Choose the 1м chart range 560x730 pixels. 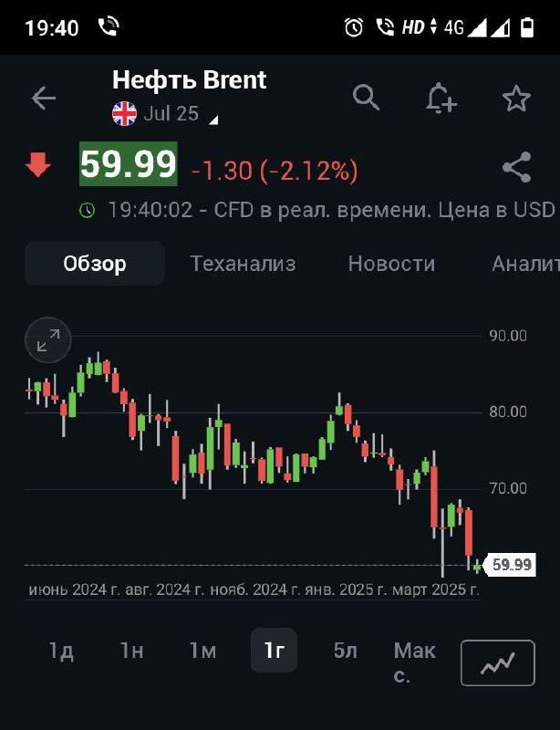[202, 651]
